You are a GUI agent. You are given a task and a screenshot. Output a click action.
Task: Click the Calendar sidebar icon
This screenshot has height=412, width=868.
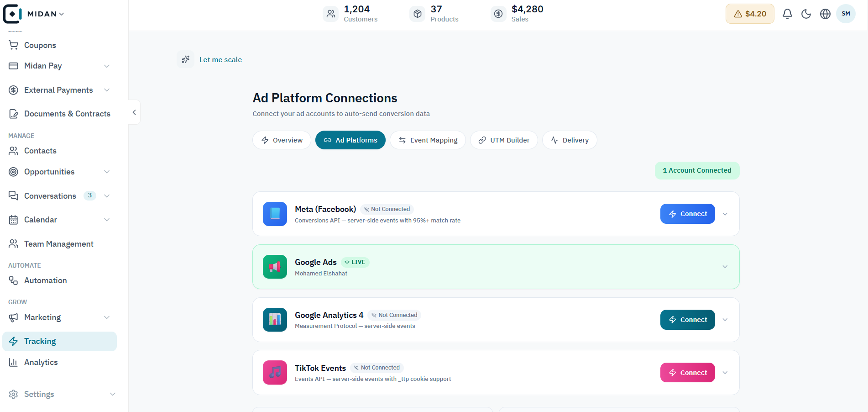click(x=14, y=220)
